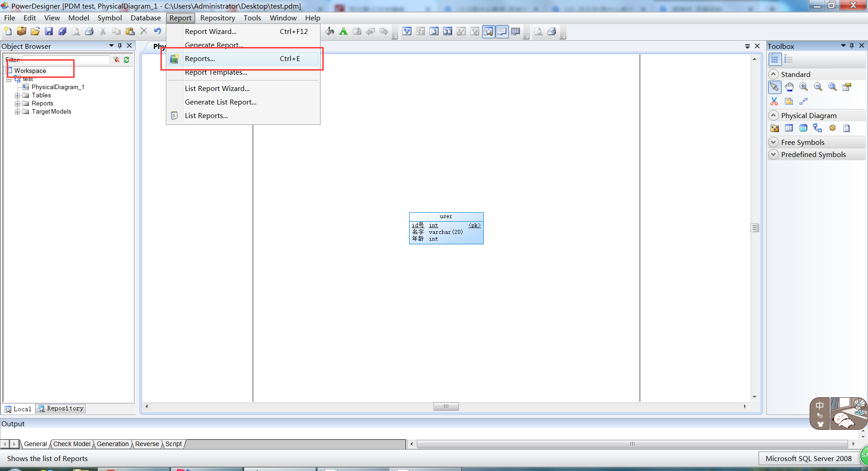Choose Report Wizard... menu entry
The height and width of the screenshot is (471, 868).
click(x=243, y=31)
